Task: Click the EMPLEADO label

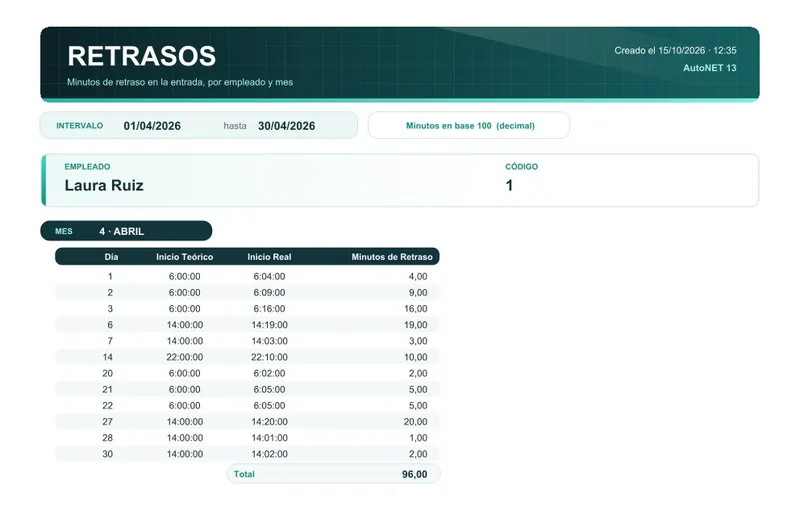Action: coord(87,166)
